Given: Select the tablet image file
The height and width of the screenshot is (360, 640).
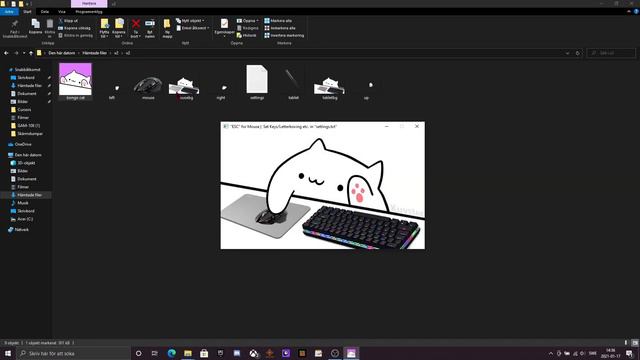Looking at the screenshot, I should [x=293, y=84].
